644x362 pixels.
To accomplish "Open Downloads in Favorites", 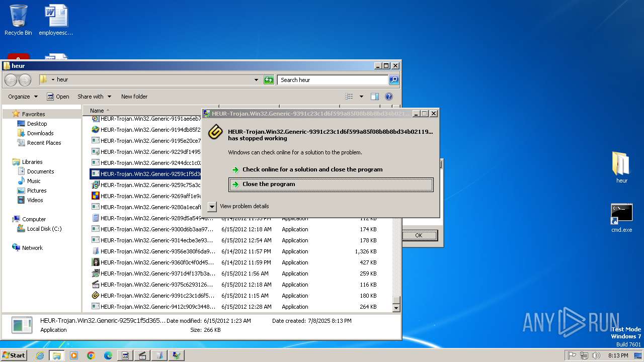I will 40,133.
